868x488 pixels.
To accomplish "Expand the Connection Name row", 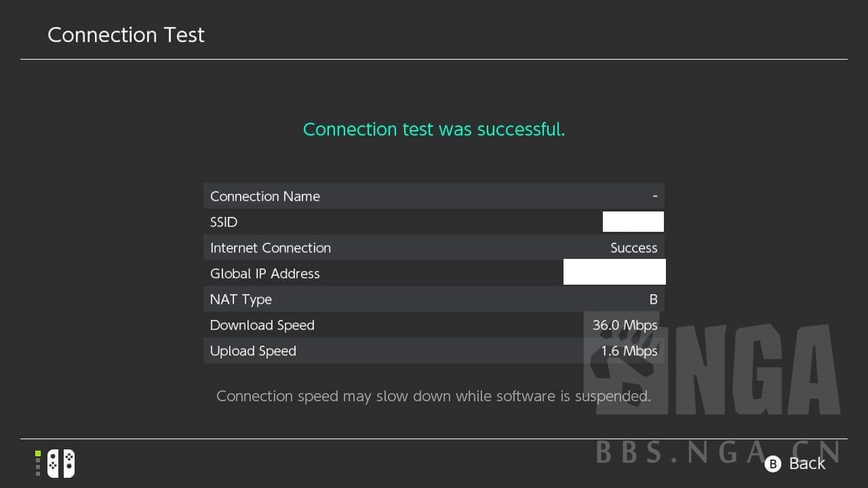I will tap(434, 196).
